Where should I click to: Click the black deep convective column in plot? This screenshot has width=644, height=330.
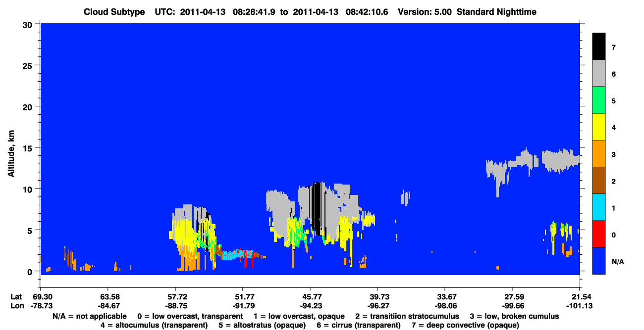click(318, 208)
